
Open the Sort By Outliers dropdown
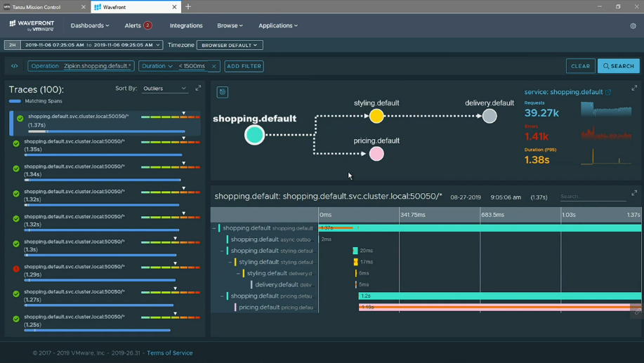(164, 88)
